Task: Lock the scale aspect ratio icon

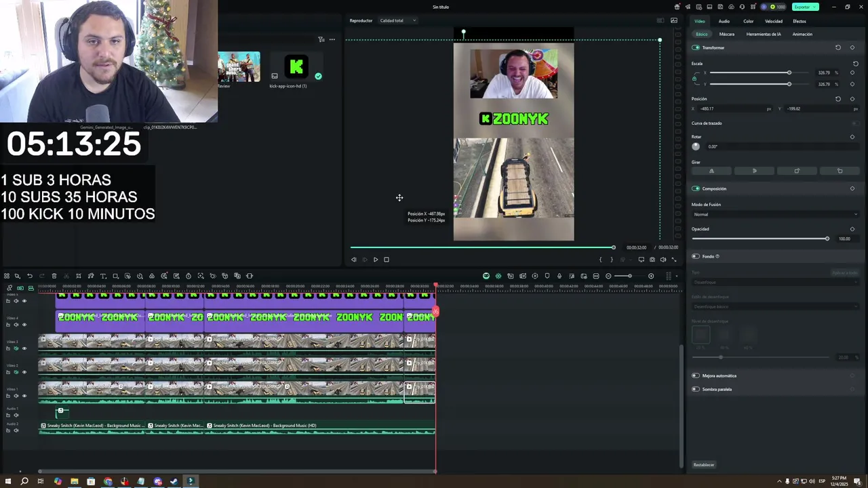Action: click(694, 79)
